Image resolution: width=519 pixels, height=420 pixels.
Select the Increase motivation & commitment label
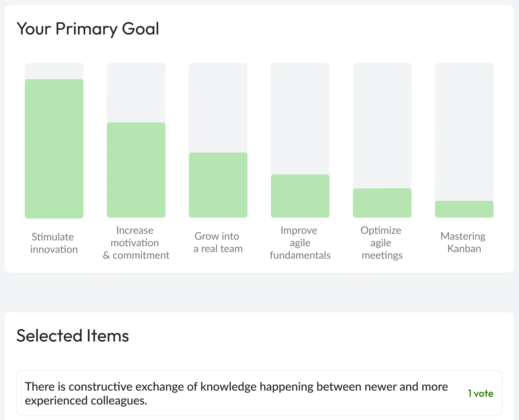click(136, 243)
